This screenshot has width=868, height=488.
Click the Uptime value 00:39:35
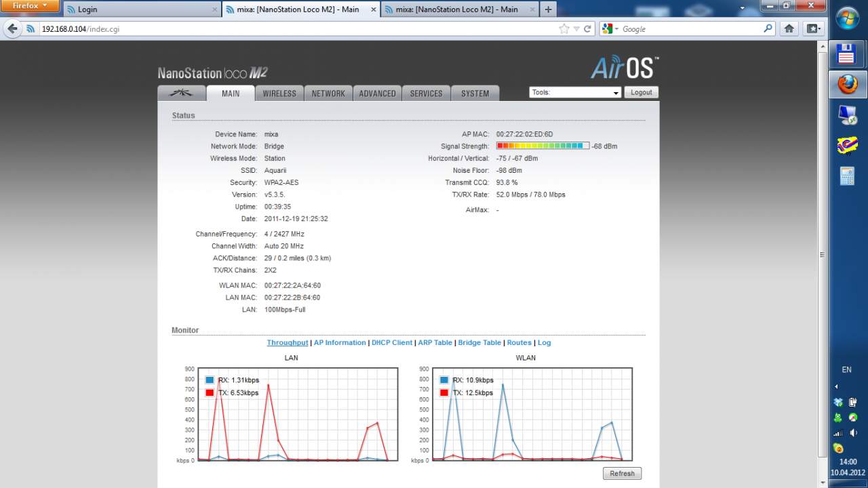277,207
